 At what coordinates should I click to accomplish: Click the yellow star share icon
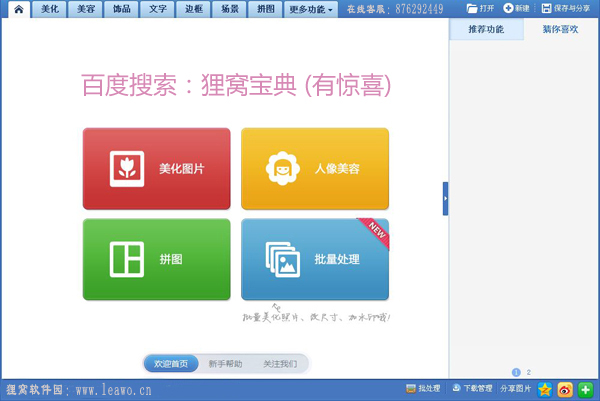tap(545, 390)
